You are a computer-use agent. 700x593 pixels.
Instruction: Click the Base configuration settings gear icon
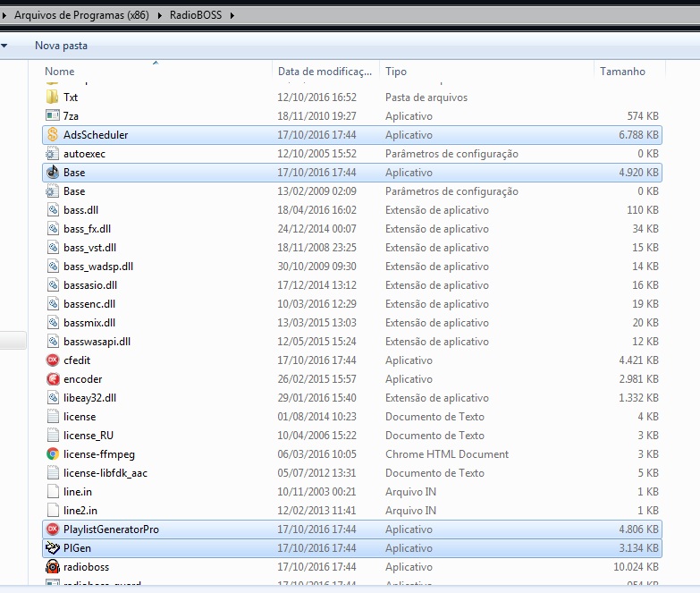(52, 191)
